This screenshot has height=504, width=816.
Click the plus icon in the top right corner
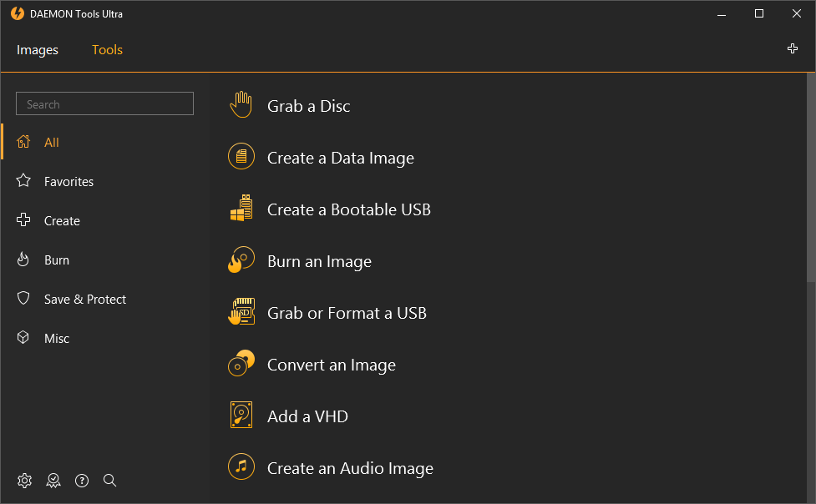pos(793,49)
